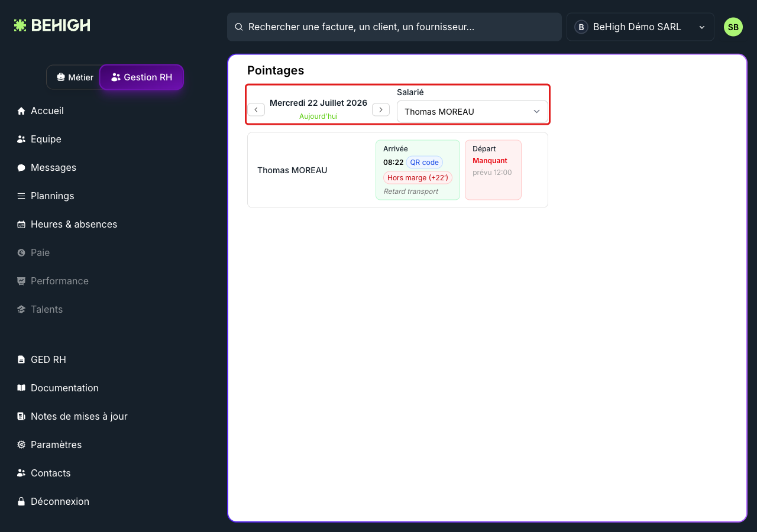Click the Pointages heading
Screen dimensions: 757x532
point(276,70)
